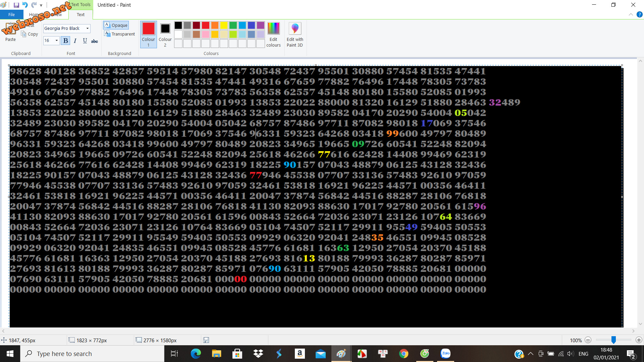Expand the font size dropdown showing 16

[x=57, y=41]
